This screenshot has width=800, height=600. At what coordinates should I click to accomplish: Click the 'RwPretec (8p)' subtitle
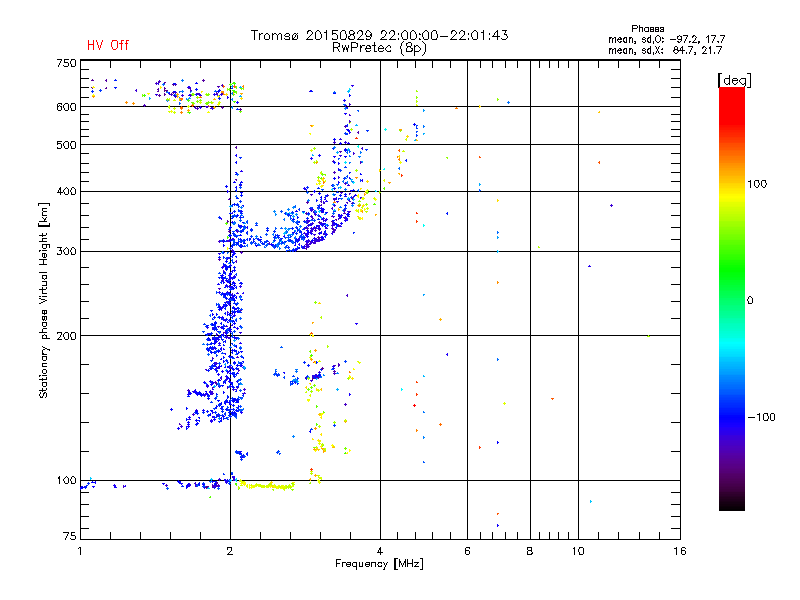379,48
